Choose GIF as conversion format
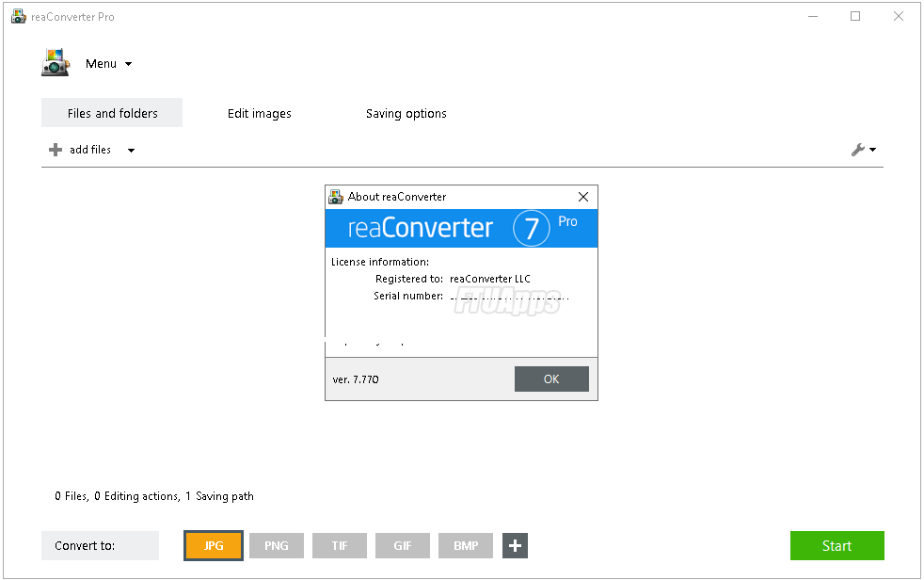Viewport: 924px width, 580px height. [403, 546]
